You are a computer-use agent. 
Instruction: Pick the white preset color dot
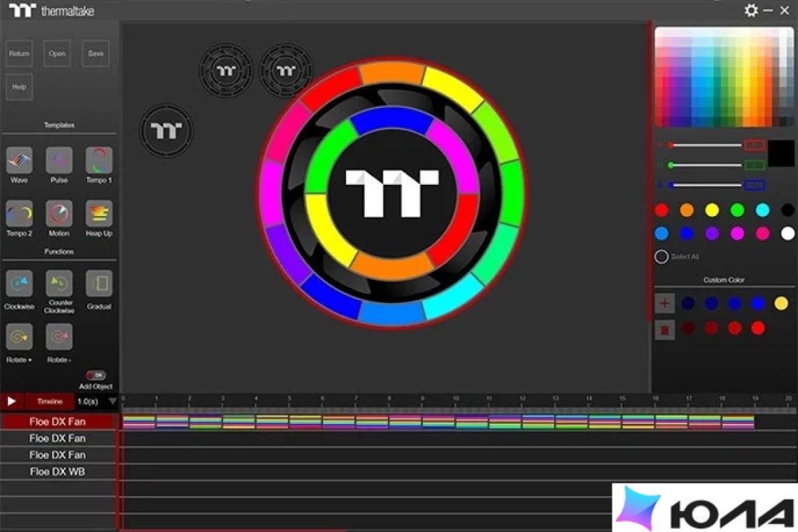787,233
